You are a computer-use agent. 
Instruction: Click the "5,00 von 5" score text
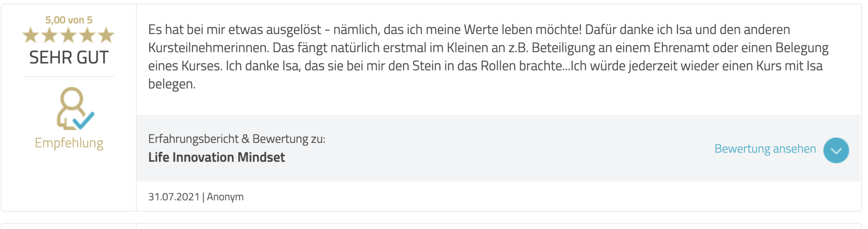(69, 20)
